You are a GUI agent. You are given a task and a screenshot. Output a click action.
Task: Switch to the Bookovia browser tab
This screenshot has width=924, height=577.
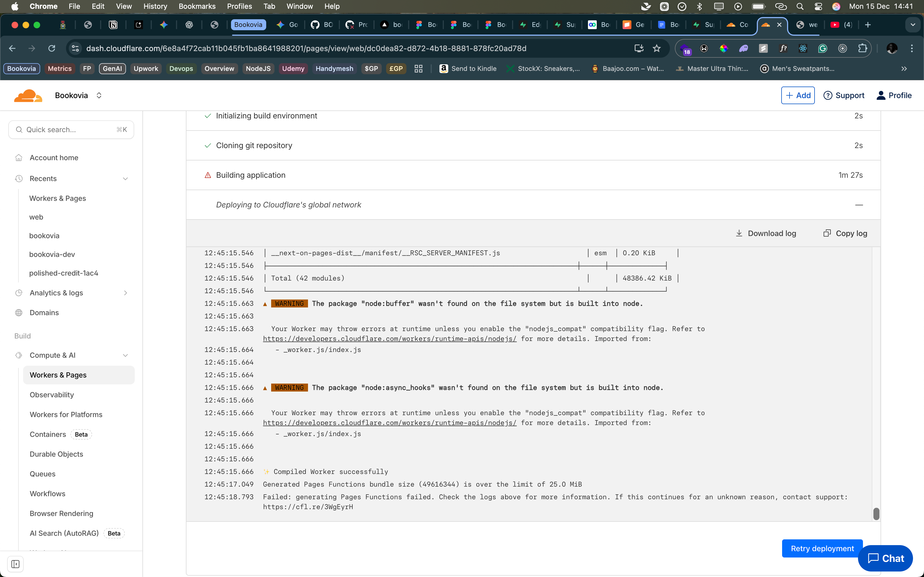tap(248, 24)
